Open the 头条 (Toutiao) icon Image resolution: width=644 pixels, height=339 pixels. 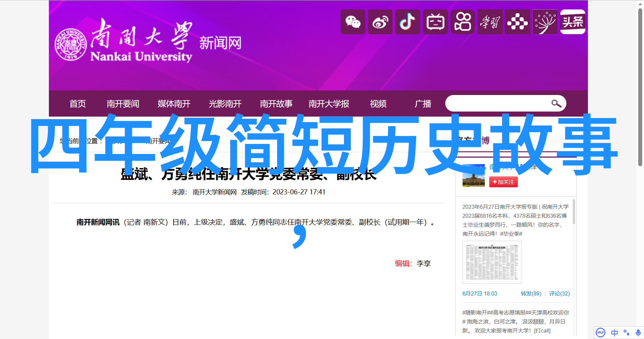573,22
